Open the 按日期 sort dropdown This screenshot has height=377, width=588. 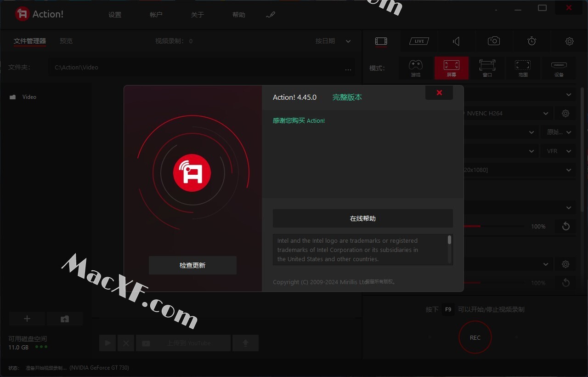(333, 41)
